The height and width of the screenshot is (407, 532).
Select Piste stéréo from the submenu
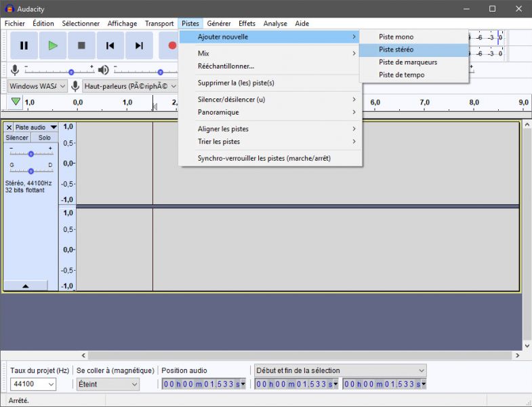coord(396,50)
